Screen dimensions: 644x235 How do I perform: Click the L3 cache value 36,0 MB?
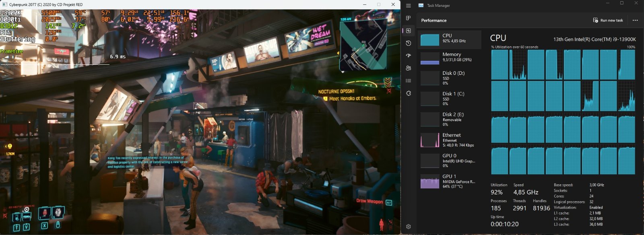(x=596, y=225)
